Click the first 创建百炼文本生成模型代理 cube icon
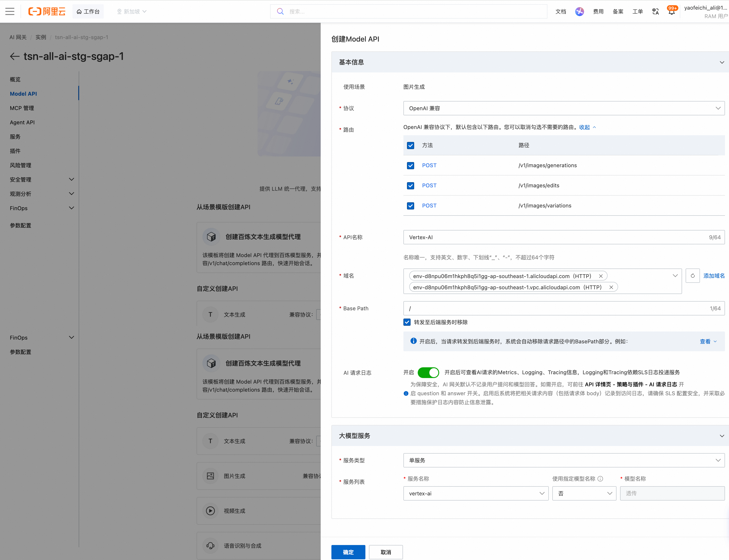Screen dimensions: 729x560 [211, 237]
